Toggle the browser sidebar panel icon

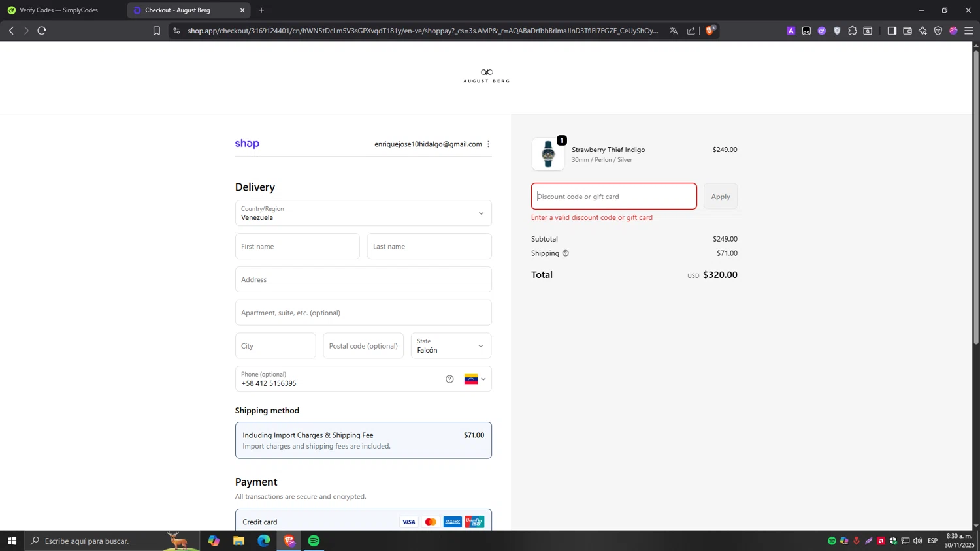892,31
